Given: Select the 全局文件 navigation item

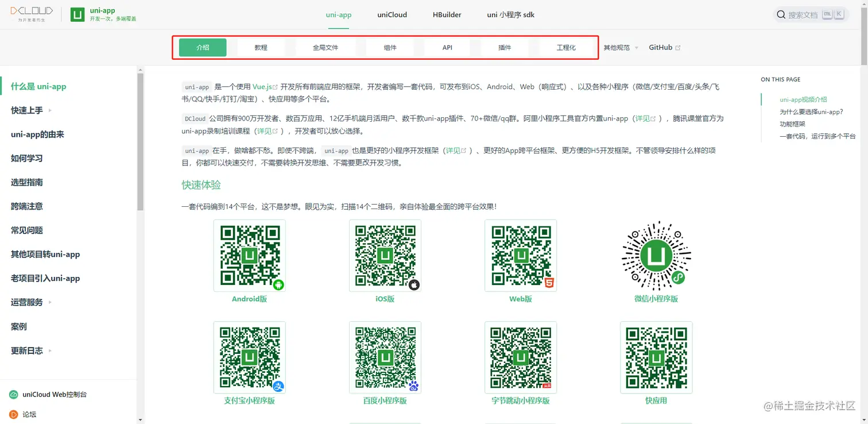Looking at the screenshot, I should tap(325, 48).
